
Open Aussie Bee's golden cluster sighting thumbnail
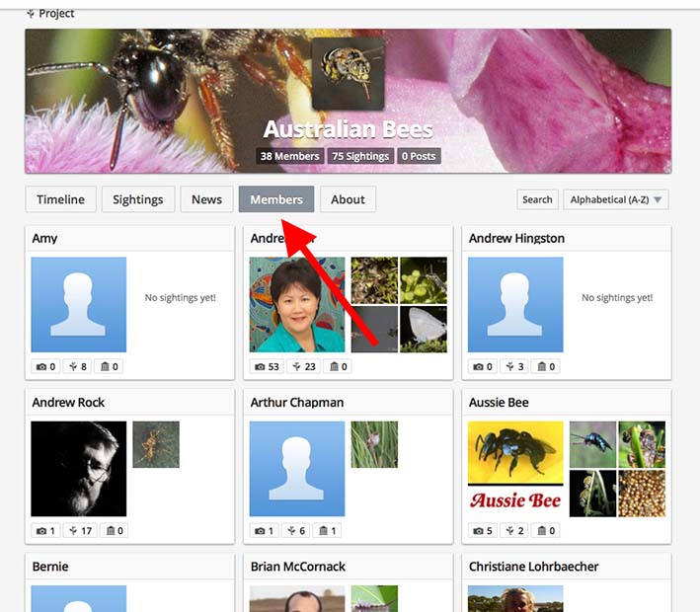pos(642,494)
